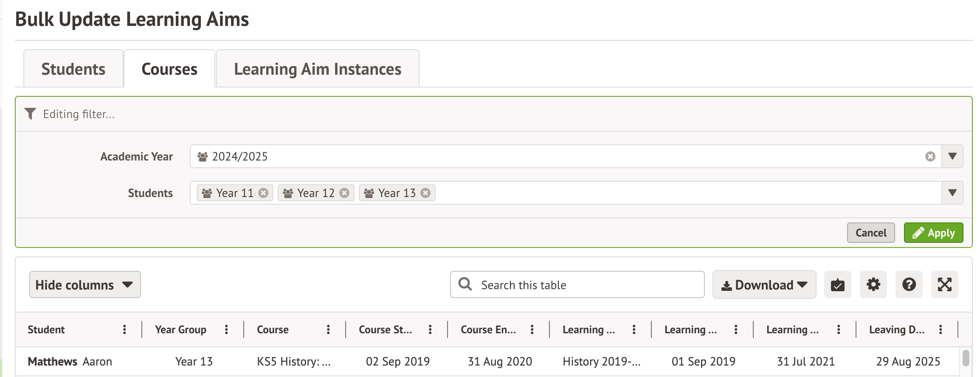Open the Download dropdown menu
This screenshot has height=377, width=980.
[764, 284]
